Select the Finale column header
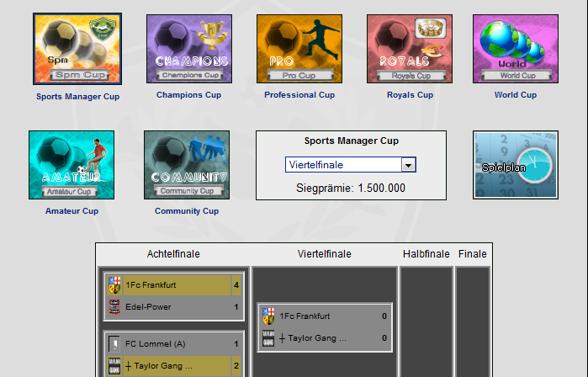The image size is (588, 377). [x=473, y=254]
